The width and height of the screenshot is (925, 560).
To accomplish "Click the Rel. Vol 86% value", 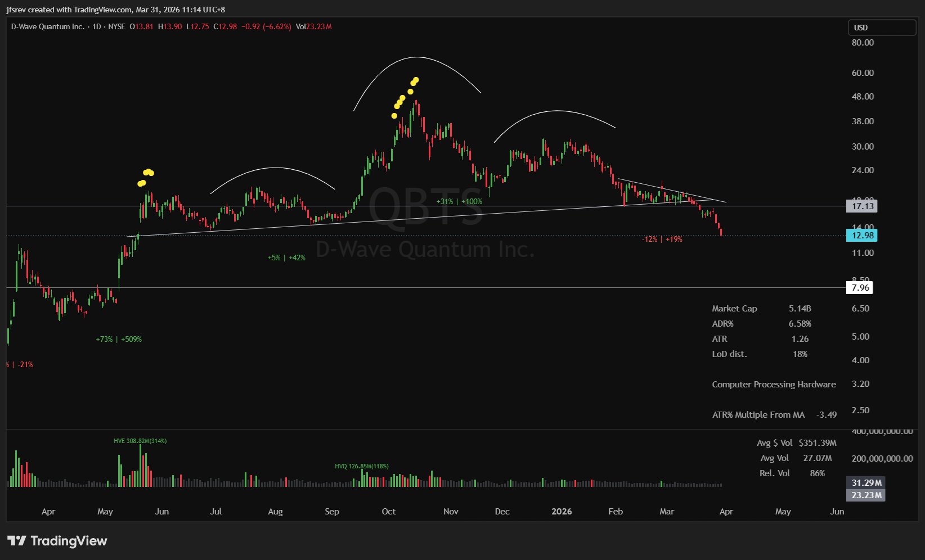I will [x=817, y=473].
